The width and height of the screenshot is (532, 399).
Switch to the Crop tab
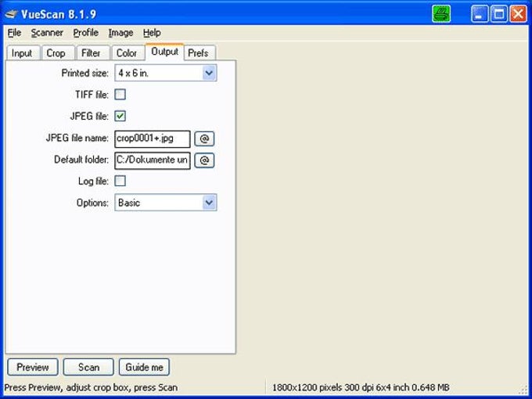pyautogui.click(x=57, y=53)
